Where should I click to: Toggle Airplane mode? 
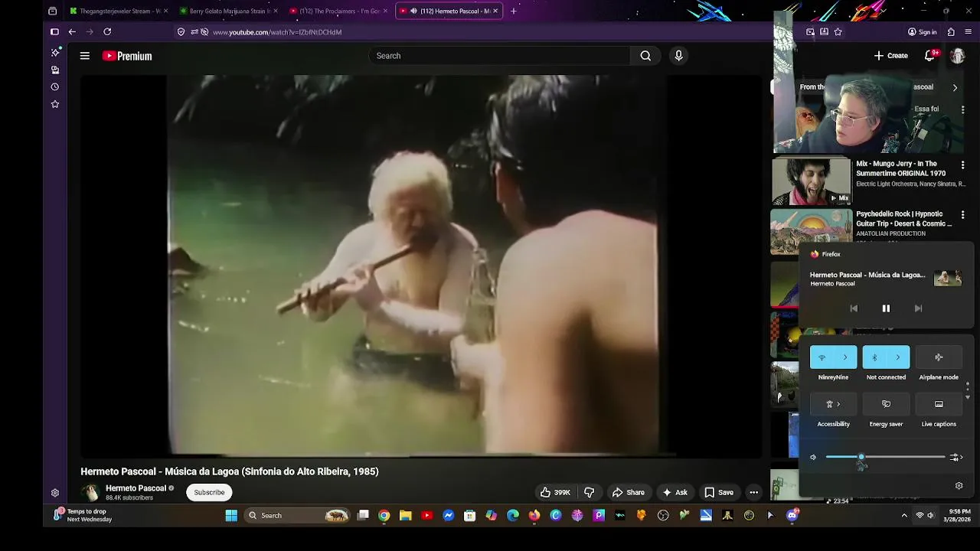tap(939, 357)
